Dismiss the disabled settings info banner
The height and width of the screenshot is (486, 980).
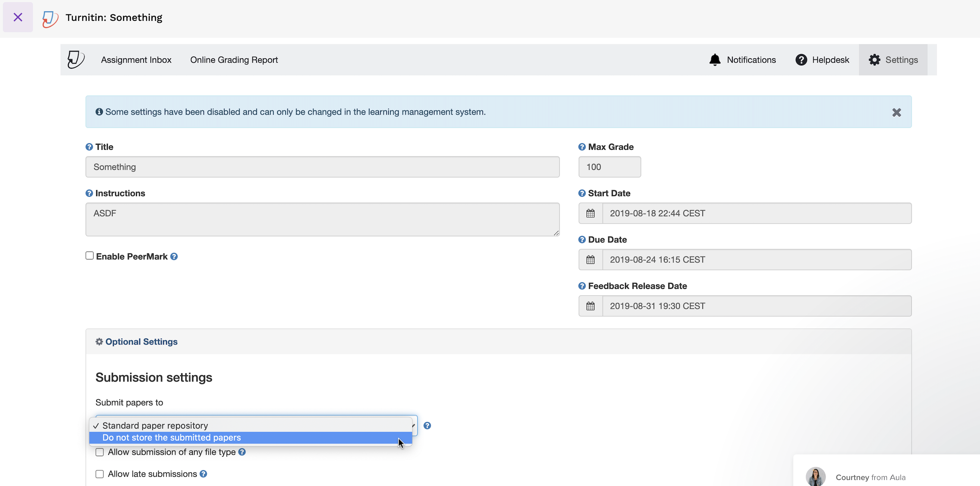pyautogui.click(x=896, y=112)
